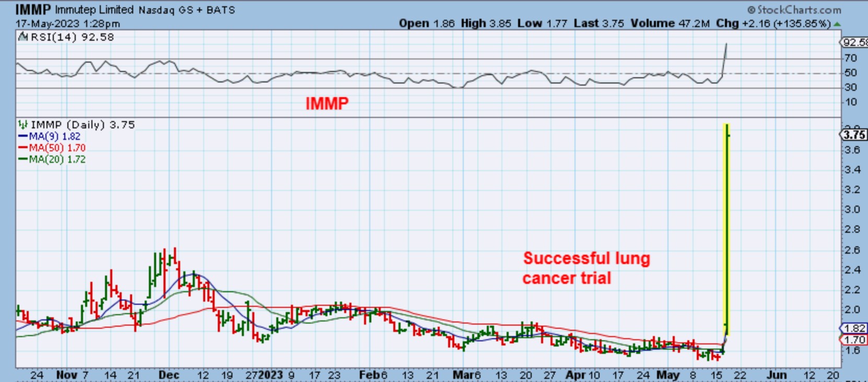This screenshot has width=868, height=382.
Task: Click the 2.0 price axis label
Action: [852, 309]
